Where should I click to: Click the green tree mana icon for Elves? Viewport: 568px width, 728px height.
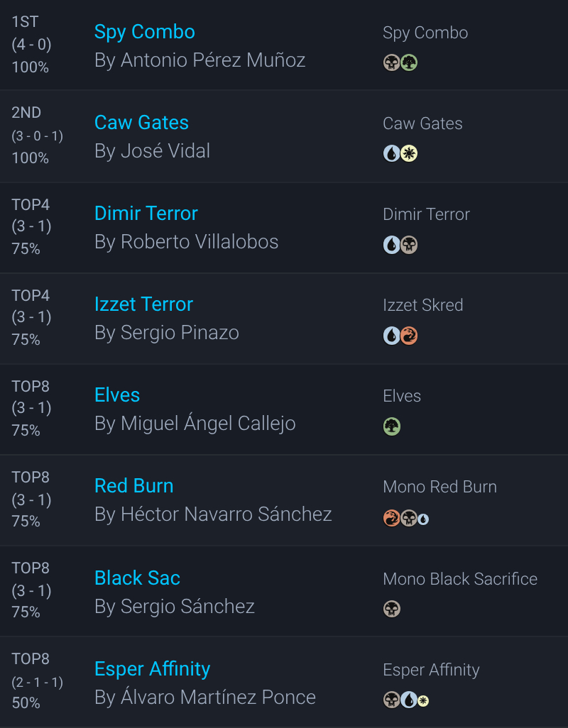[x=391, y=426]
